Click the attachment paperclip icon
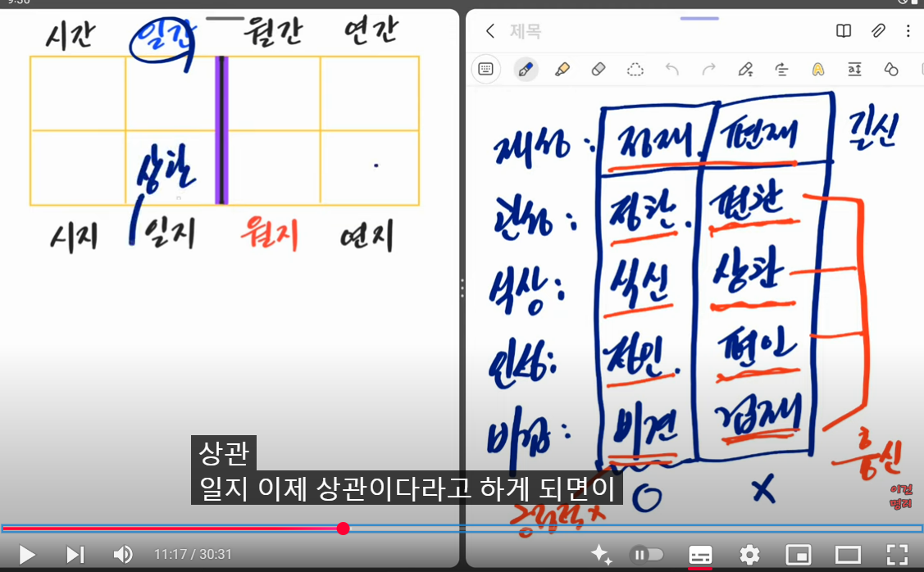This screenshot has width=924, height=572. [x=878, y=30]
